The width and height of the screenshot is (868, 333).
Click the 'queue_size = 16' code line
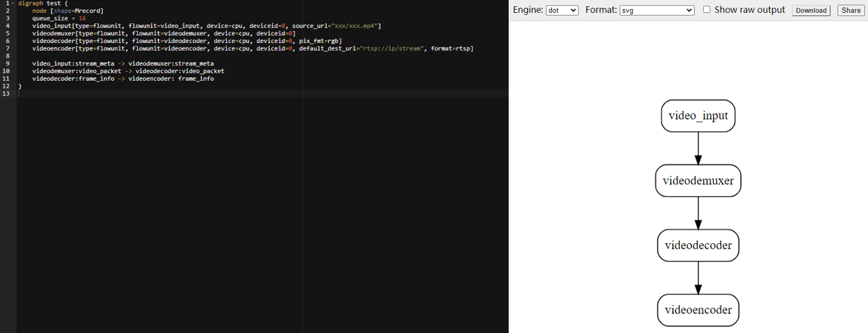(x=59, y=18)
